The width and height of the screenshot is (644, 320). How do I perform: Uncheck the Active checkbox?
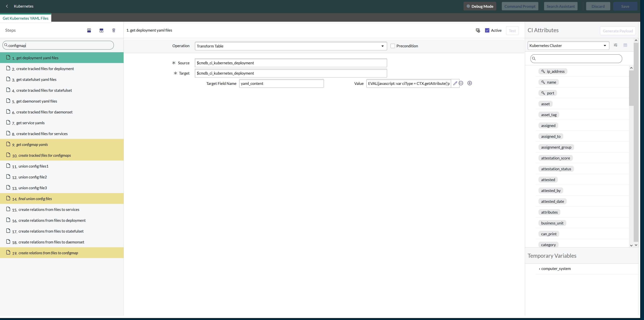(x=487, y=31)
